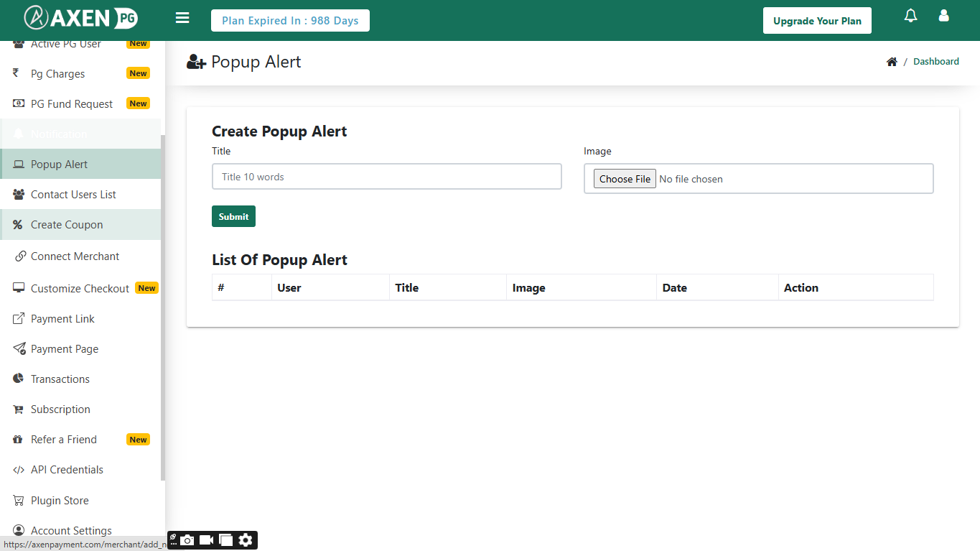Image resolution: width=980 pixels, height=551 pixels.
Task: Click the 'No file chosen' text
Action: pos(691,179)
